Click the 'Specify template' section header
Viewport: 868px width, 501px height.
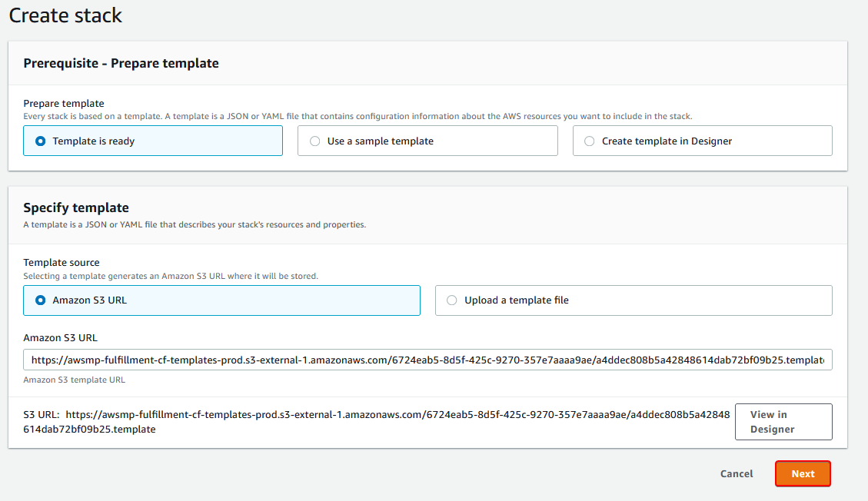pos(76,207)
